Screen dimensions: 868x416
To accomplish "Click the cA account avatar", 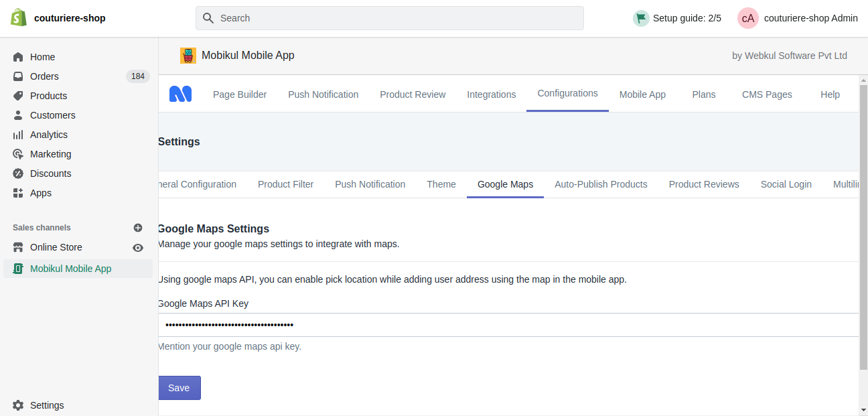I will [x=748, y=18].
